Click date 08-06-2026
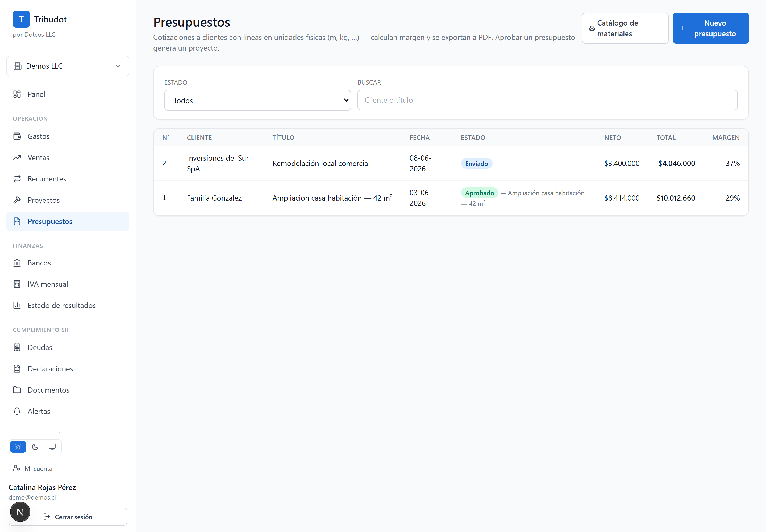This screenshot has height=532, width=766. coord(420,163)
